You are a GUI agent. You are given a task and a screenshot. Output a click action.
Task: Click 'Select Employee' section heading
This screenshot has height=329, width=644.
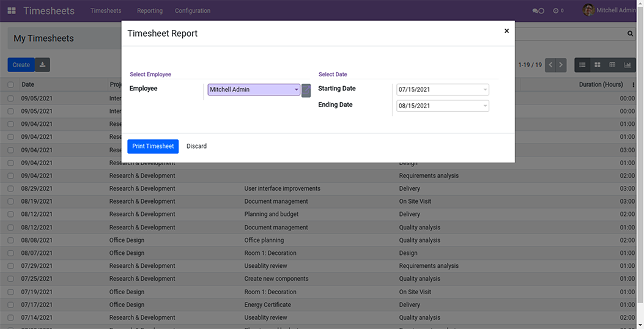150,75
